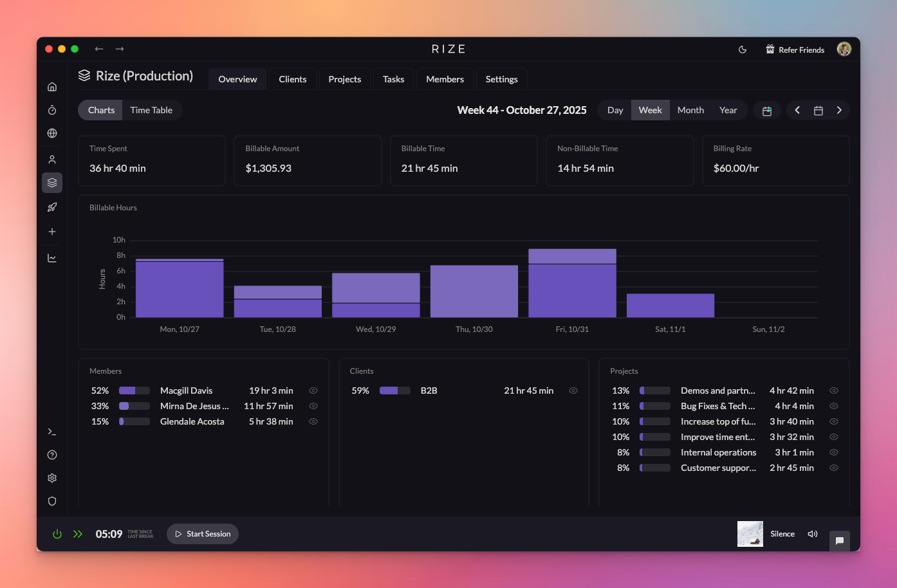The image size is (897, 588).
Task: Click the calendar-today icon with purple dot
Action: pyautogui.click(x=767, y=111)
